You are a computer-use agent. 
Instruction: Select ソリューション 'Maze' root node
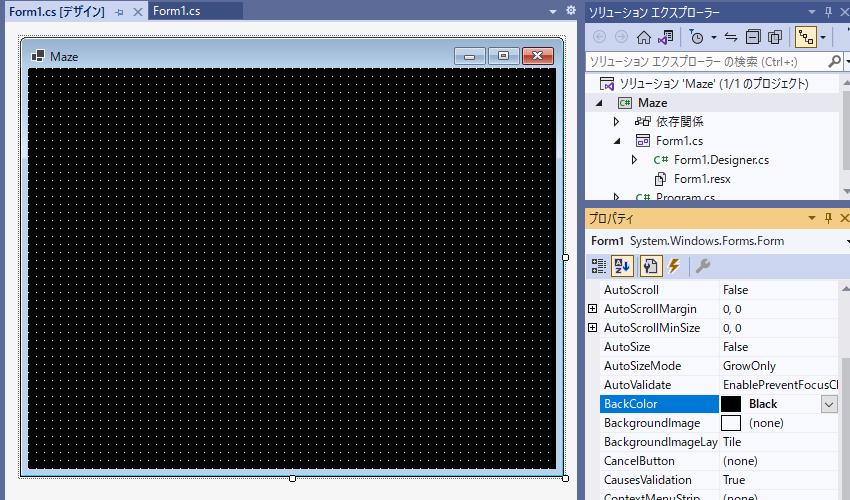[714, 84]
